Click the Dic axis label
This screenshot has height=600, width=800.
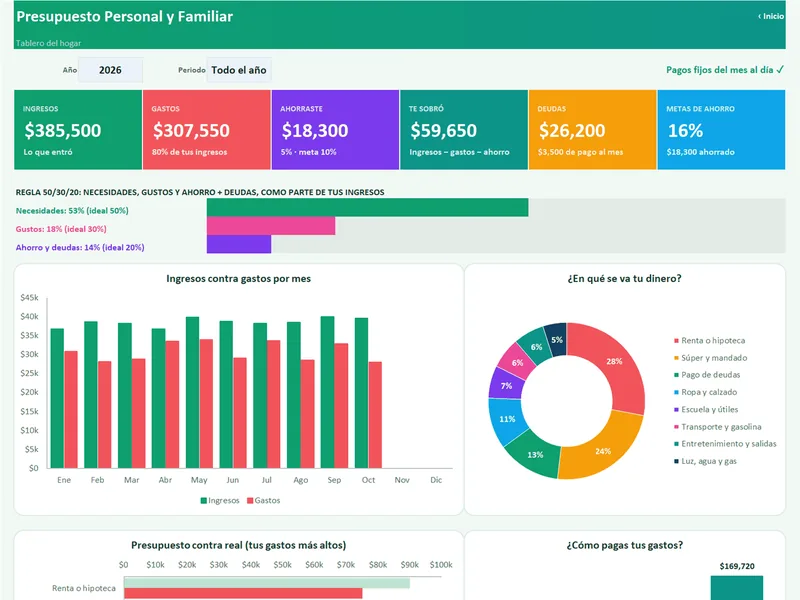(436, 480)
